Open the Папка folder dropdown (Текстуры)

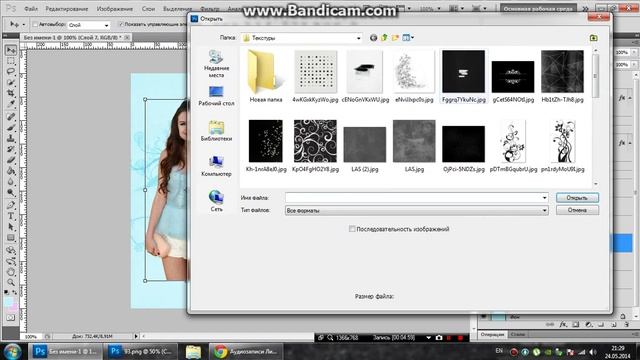click(302, 38)
